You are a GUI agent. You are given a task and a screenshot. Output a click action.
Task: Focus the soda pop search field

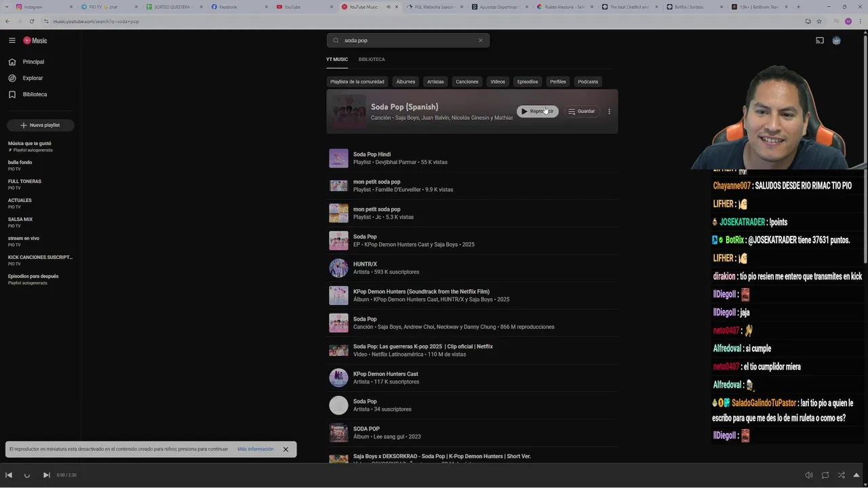(x=407, y=40)
